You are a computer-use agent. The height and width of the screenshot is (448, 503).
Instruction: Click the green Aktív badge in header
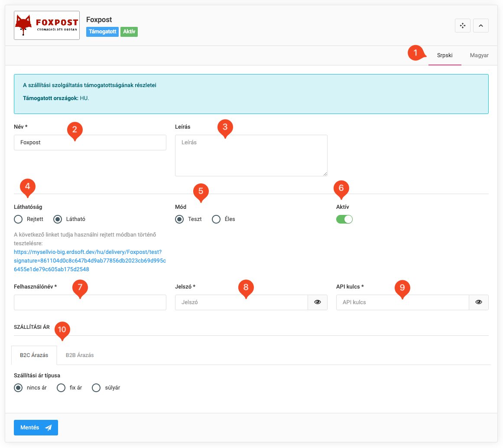coord(129,32)
